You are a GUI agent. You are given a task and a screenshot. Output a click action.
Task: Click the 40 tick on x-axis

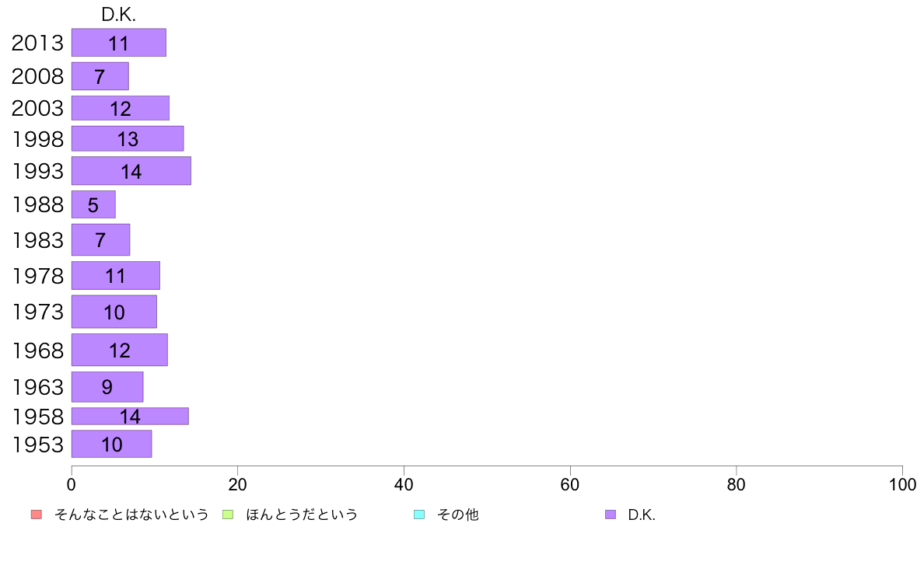(404, 485)
